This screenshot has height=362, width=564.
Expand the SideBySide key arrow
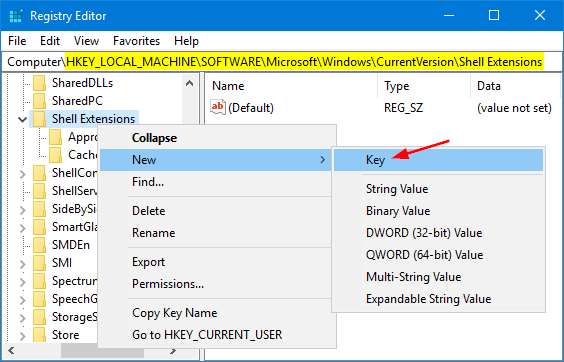(23, 210)
